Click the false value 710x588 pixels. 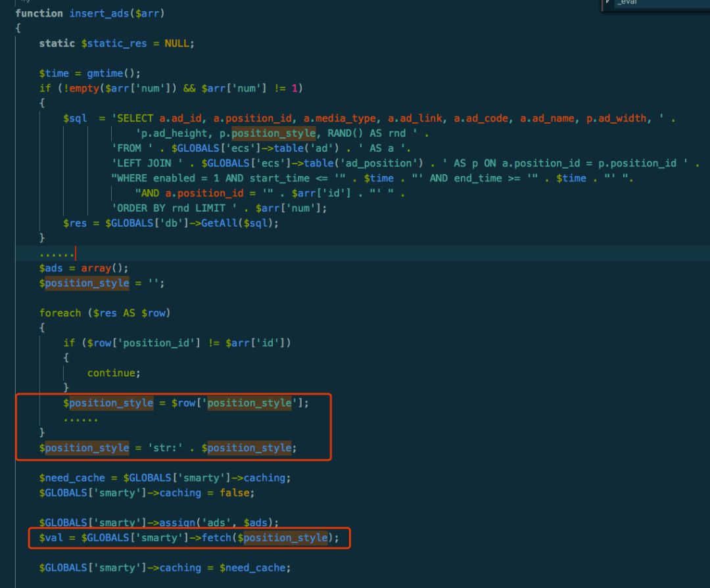coord(234,492)
